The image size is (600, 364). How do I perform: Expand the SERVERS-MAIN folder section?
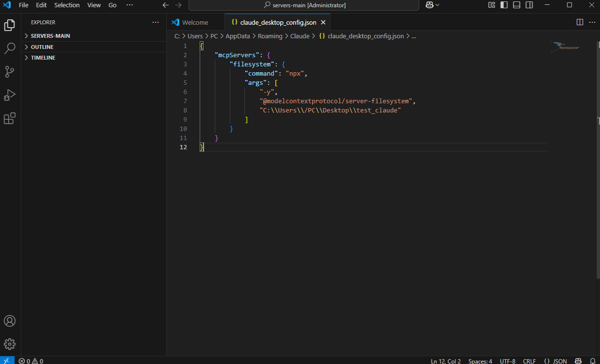pyautogui.click(x=50, y=36)
